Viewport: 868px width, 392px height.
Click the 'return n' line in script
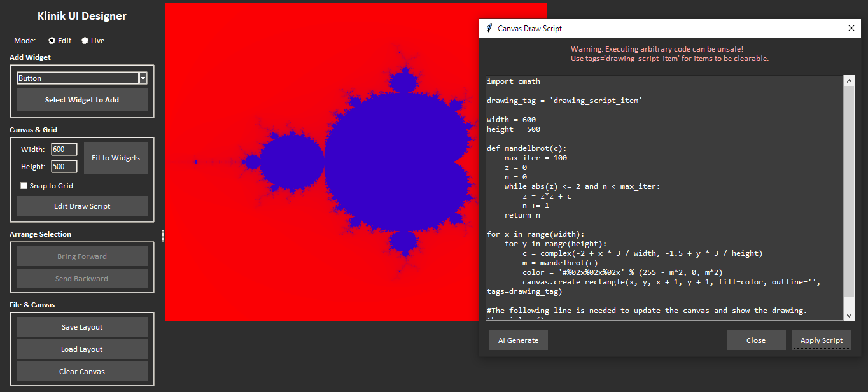522,215
